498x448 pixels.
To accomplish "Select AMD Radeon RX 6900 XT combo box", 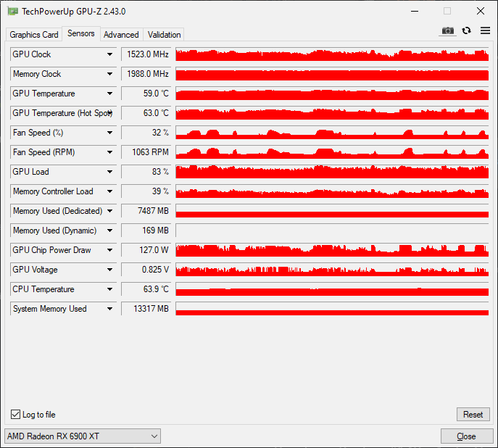I will [83, 436].
